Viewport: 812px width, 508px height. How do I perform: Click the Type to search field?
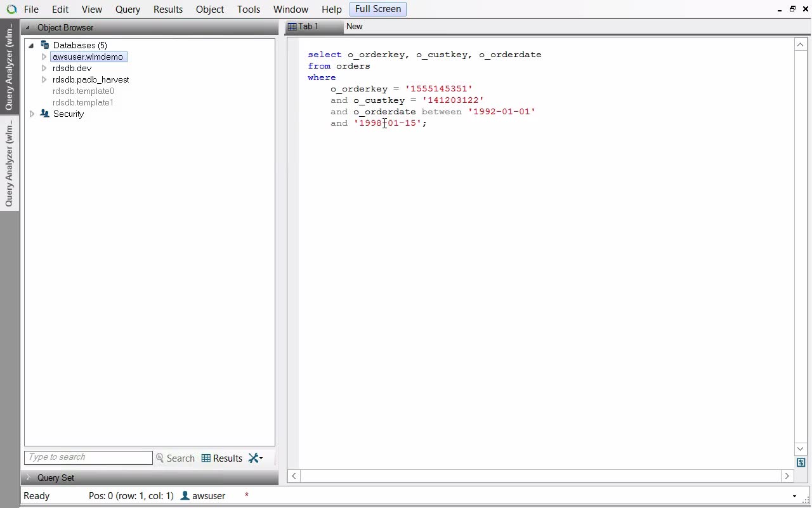tap(88, 457)
